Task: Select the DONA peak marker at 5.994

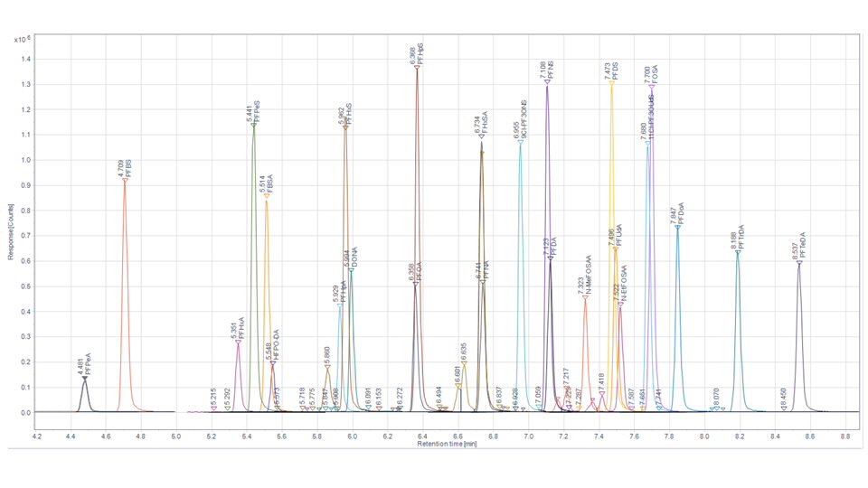Action: click(351, 268)
